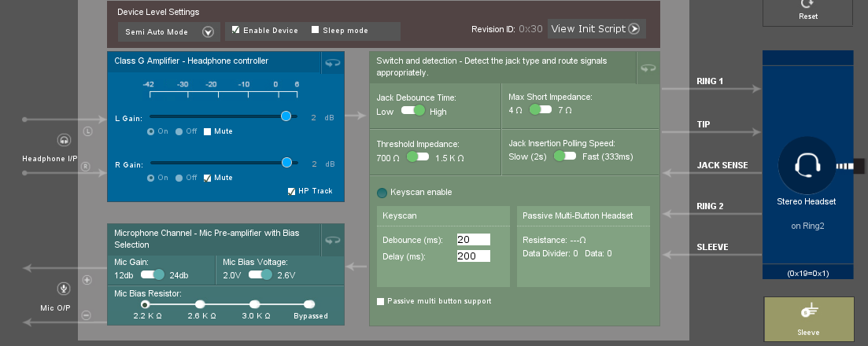Click the Keyscan enable indicator icon
Viewport: 868px width, 346px height.
382,193
